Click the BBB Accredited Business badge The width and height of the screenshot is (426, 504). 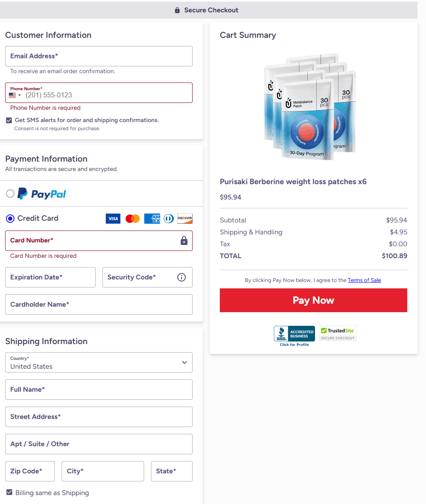pos(294,336)
